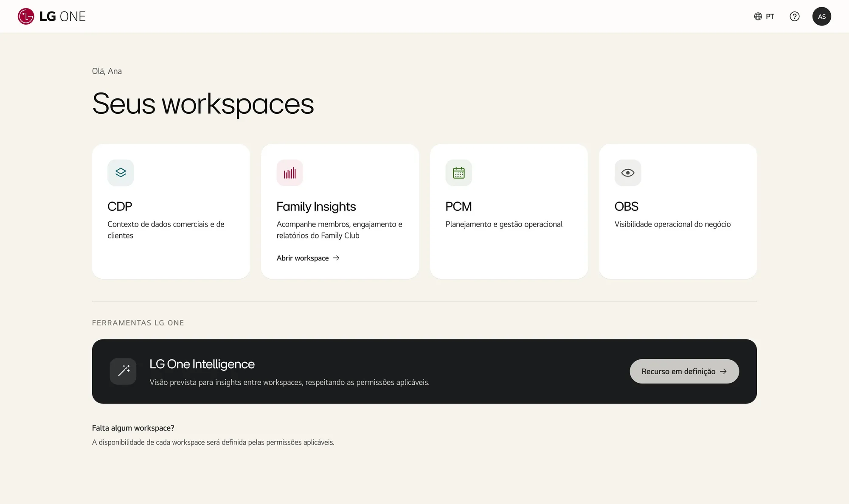
Task: Click the Falta algum workspace? text
Action: [133, 428]
